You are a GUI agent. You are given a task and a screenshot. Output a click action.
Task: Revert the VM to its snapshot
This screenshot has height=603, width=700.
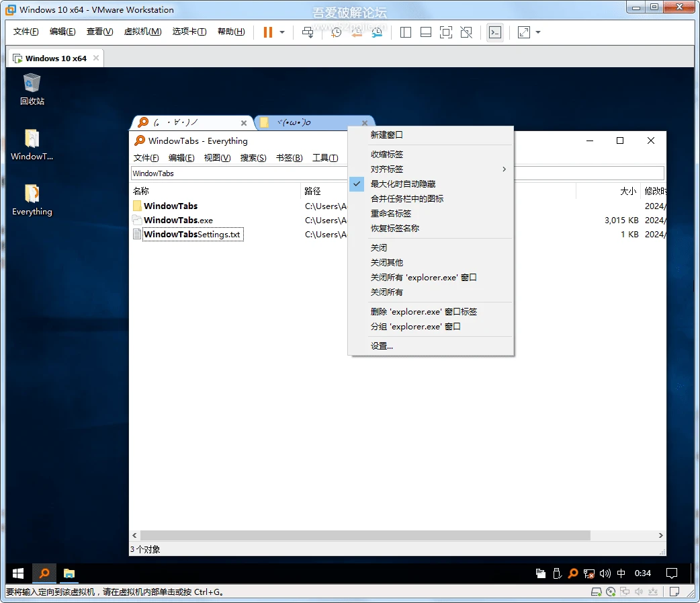click(355, 32)
